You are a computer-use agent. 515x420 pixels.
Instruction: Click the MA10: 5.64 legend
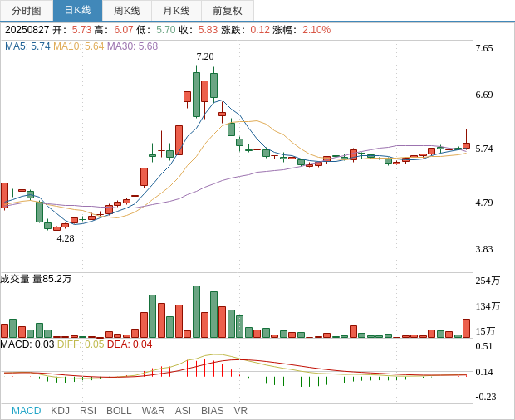[79, 46]
